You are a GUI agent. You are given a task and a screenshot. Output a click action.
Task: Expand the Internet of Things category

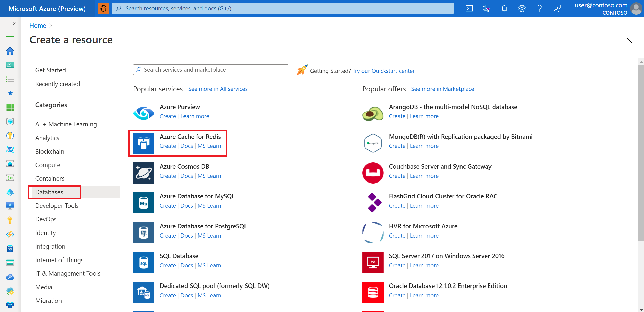click(x=59, y=260)
